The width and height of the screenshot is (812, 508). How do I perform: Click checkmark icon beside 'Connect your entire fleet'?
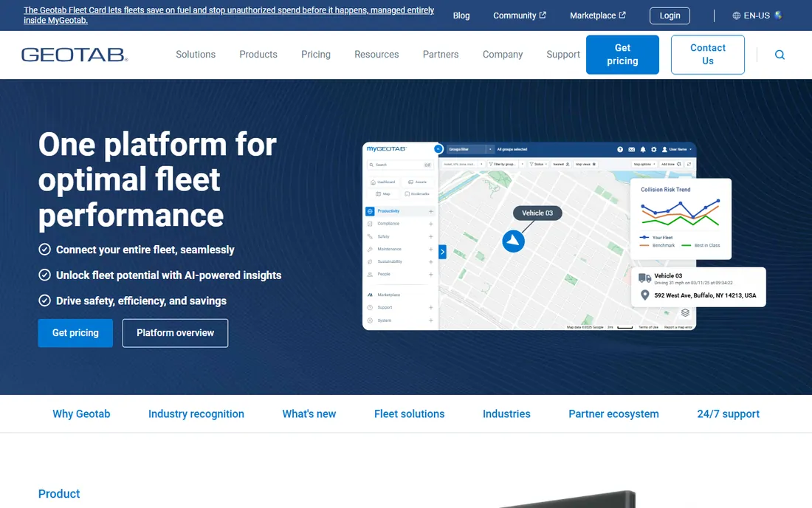click(x=44, y=250)
